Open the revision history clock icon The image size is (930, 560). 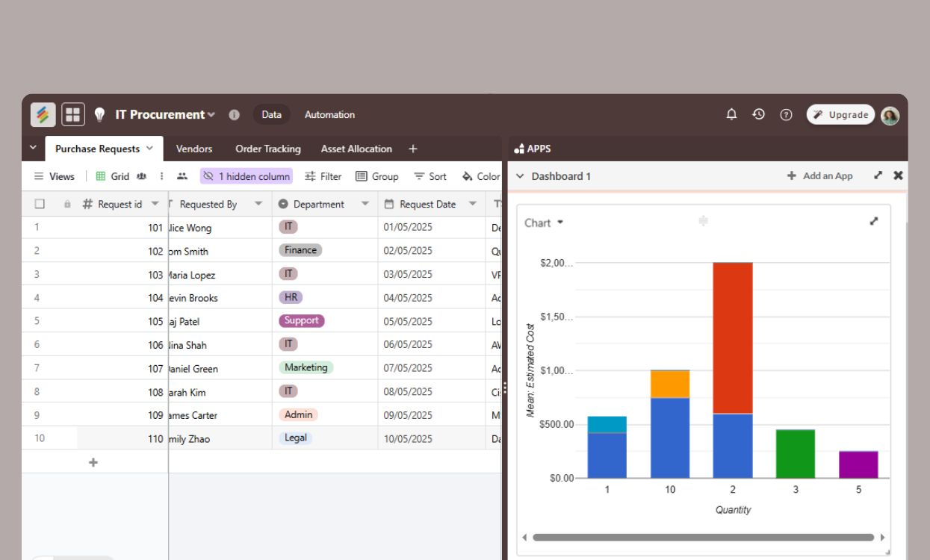pos(758,114)
